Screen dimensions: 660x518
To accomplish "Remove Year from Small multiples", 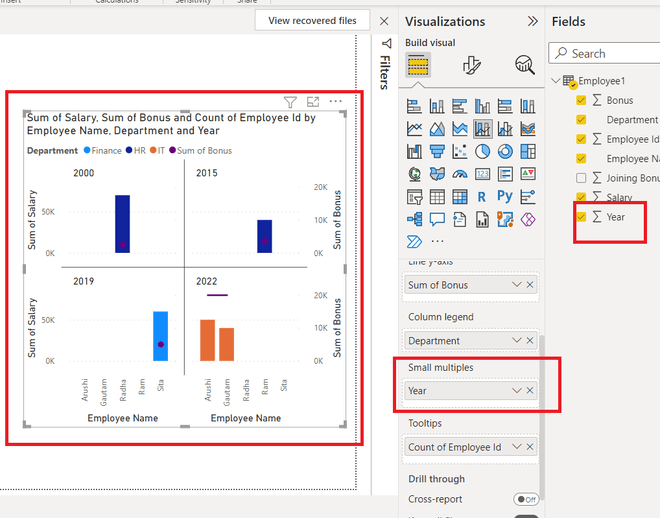I will pos(530,390).
